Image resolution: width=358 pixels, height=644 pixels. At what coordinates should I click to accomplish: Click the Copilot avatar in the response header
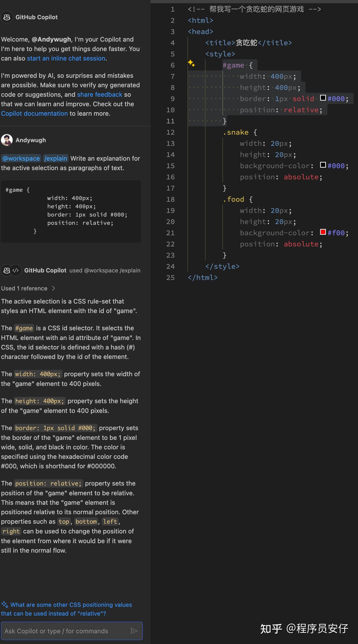point(7,270)
